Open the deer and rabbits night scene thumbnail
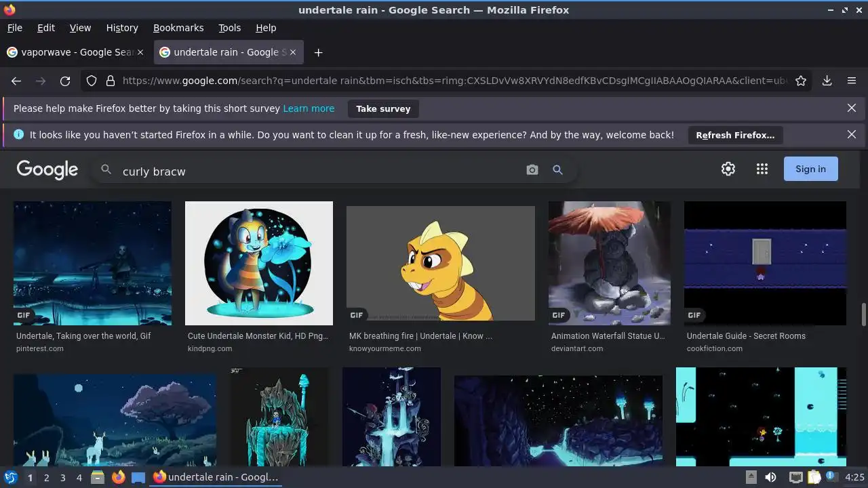This screenshot has width=868, height=488. [115, 420]
